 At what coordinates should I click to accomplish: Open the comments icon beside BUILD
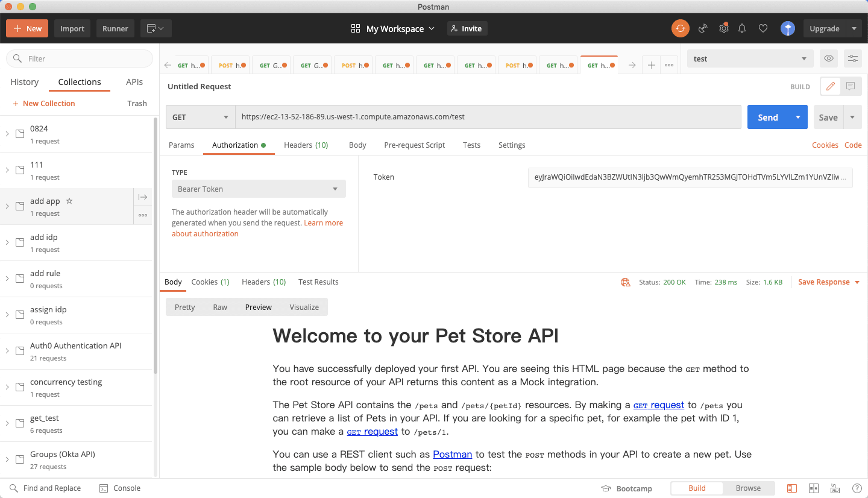point(851,86)
